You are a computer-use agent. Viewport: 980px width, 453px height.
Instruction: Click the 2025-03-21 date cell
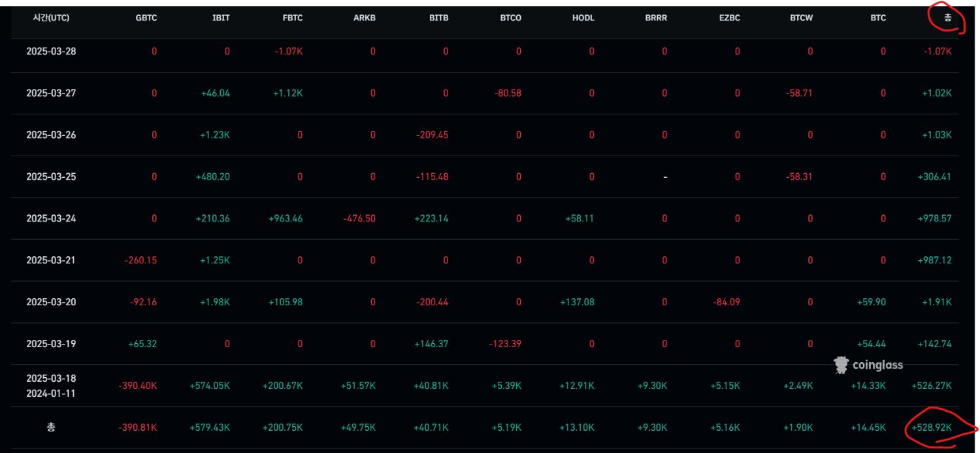coord(51,260)
